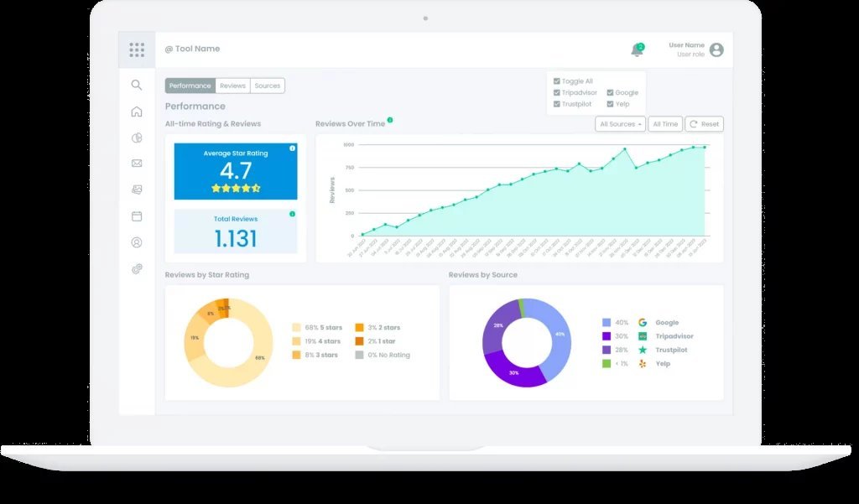Click the '68% 5 stars' legend text
This screenshot has width=859, height=504.
click(323, 328)
